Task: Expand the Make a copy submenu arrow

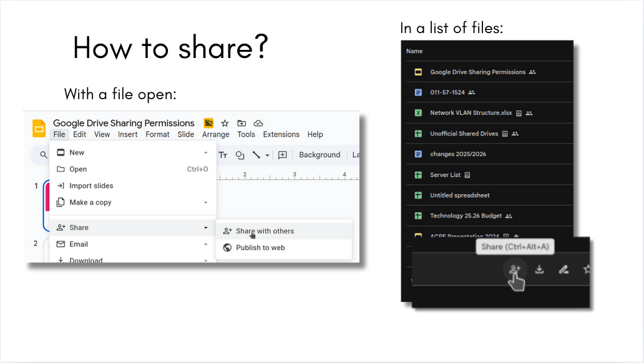Action: 206,202
